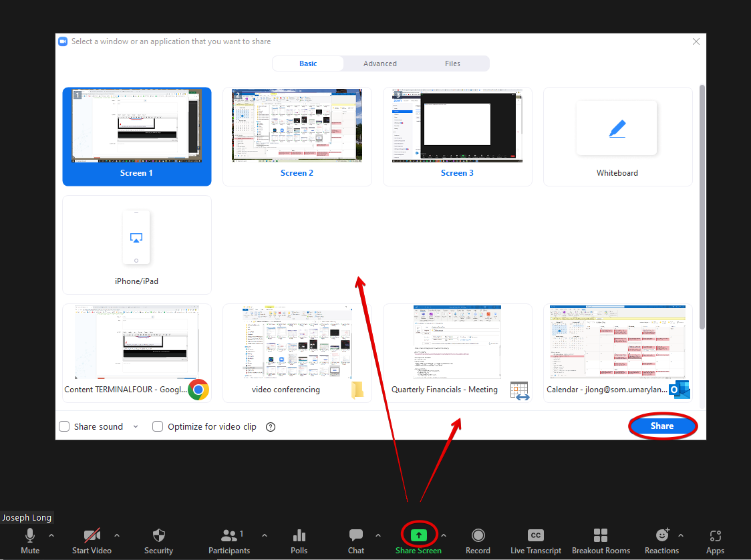The image size is (751, 560).
Task: Expand the Share sound options arrow
Action: tap(136, 426)
